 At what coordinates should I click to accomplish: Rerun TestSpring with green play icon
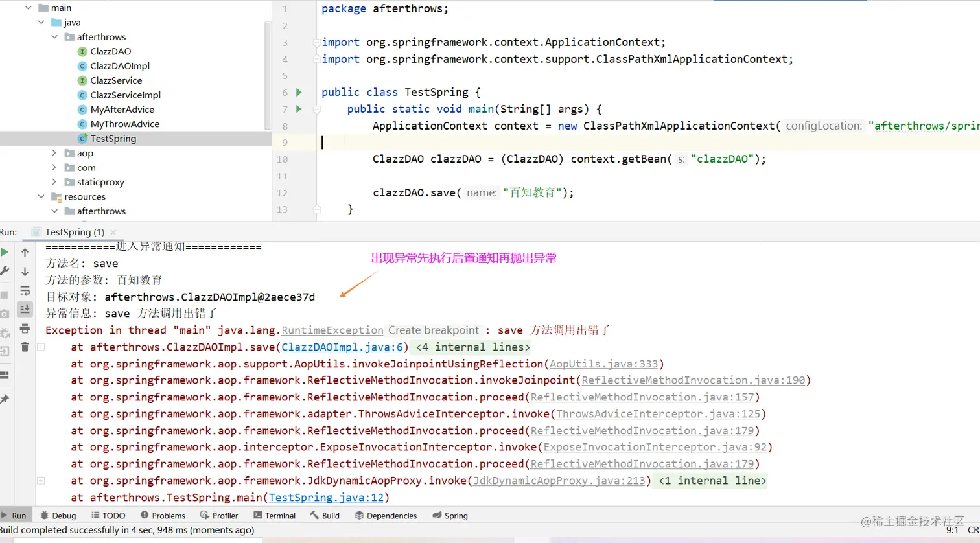5,252
